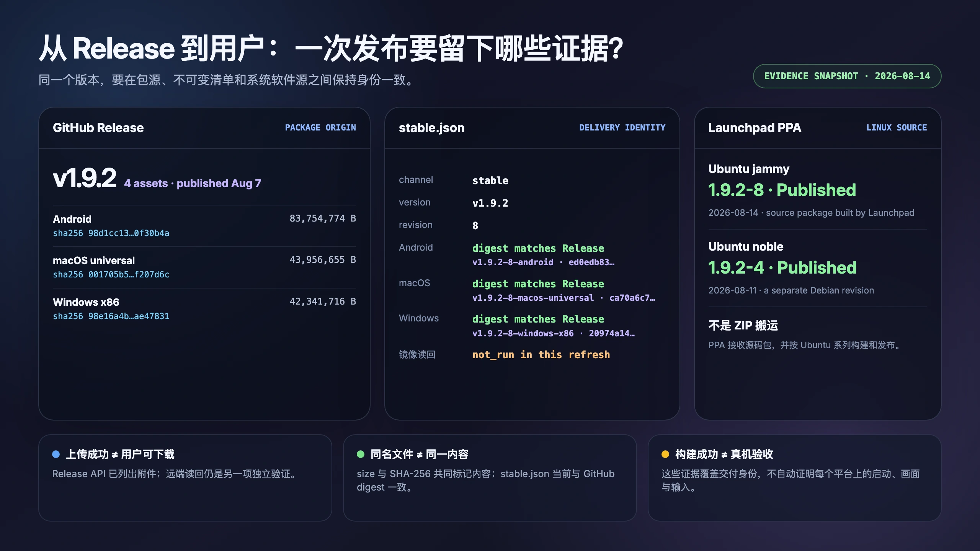The image size is (980, 551).
Task: Select the macOS universal asset name
Action: (94, 260)
